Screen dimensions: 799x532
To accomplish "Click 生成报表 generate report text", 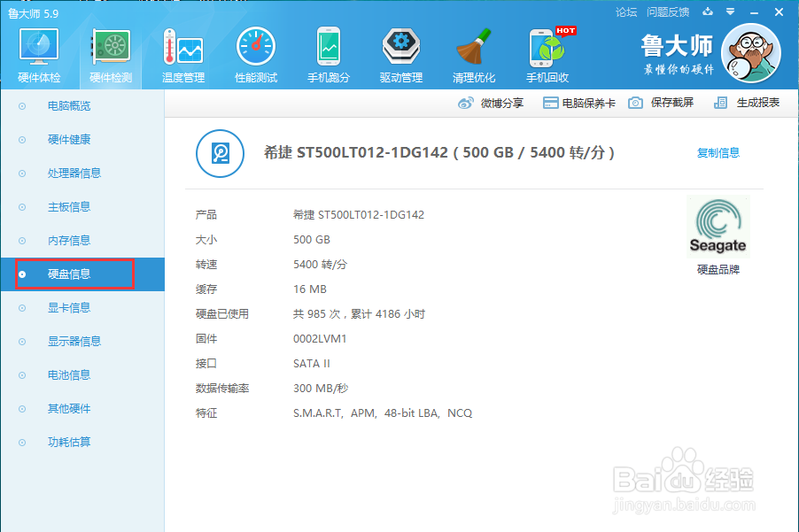I will coord(757,103).
